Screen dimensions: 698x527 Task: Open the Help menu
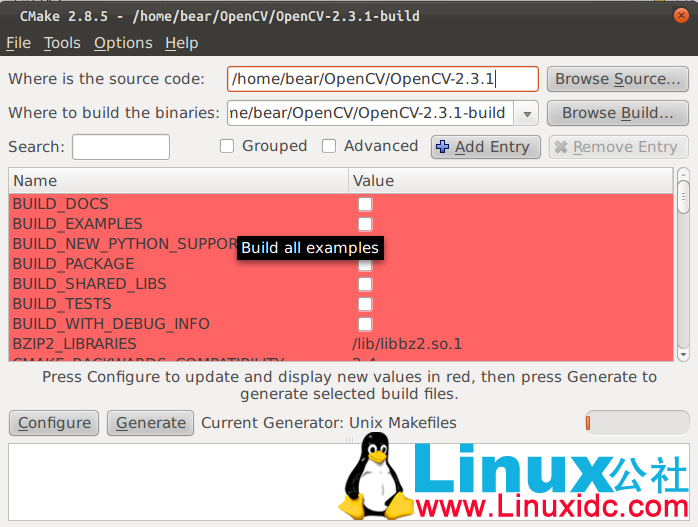coord(182,43)
